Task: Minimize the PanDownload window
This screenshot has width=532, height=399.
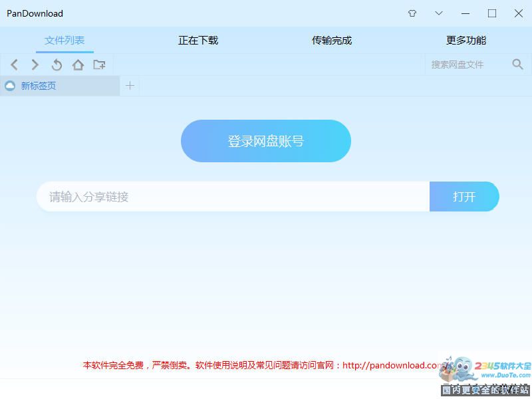Action: pyautogui.click(x=465, y=13)
